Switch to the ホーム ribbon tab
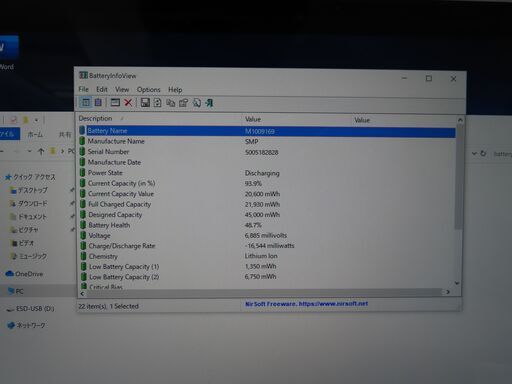Viewport: 512px width, 384px height. coord(35,134)
